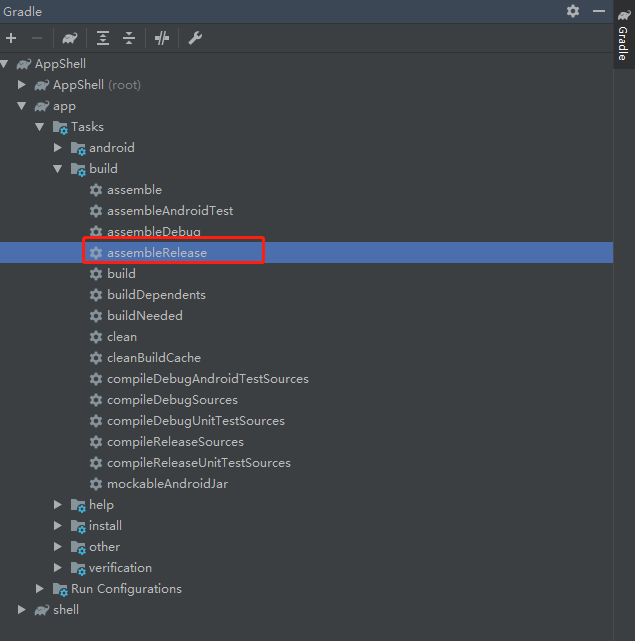Select the clean task

click(x=122, y=337)
